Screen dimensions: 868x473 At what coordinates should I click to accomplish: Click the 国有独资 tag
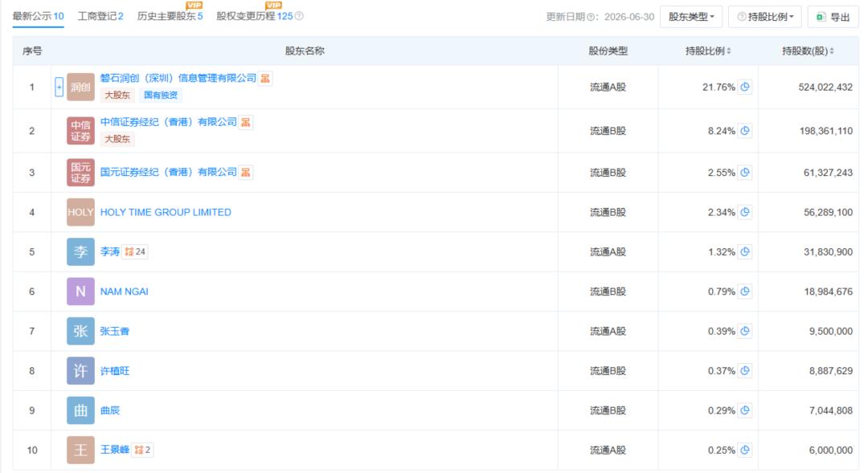pyautogui.click(x=161, y=95)
